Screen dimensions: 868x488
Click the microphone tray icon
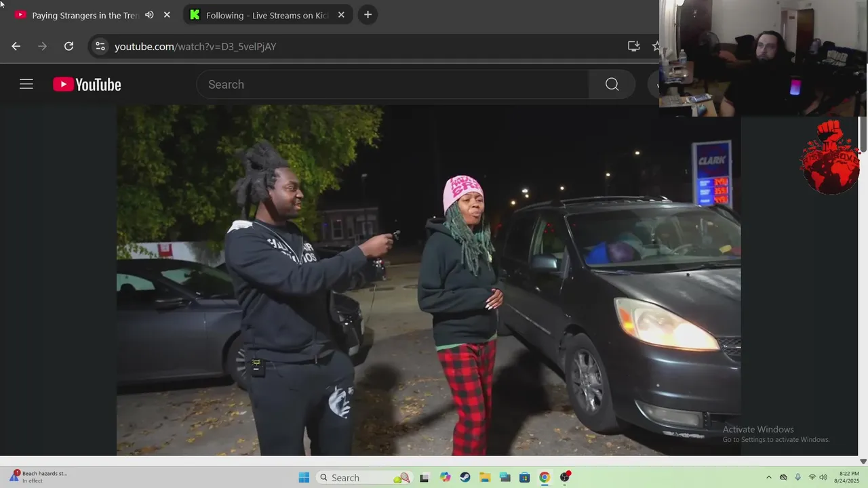pyautogui.click(x=797, y=477)
